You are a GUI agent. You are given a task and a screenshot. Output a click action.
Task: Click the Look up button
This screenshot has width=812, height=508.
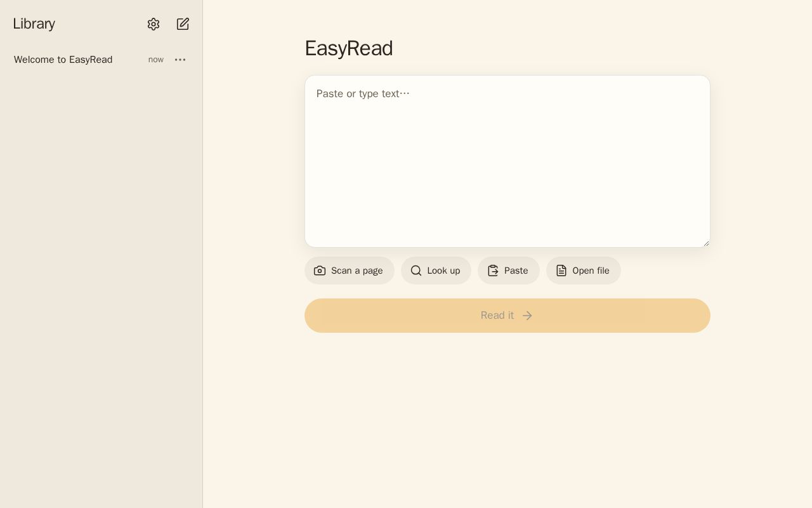(x=436, y=271)
